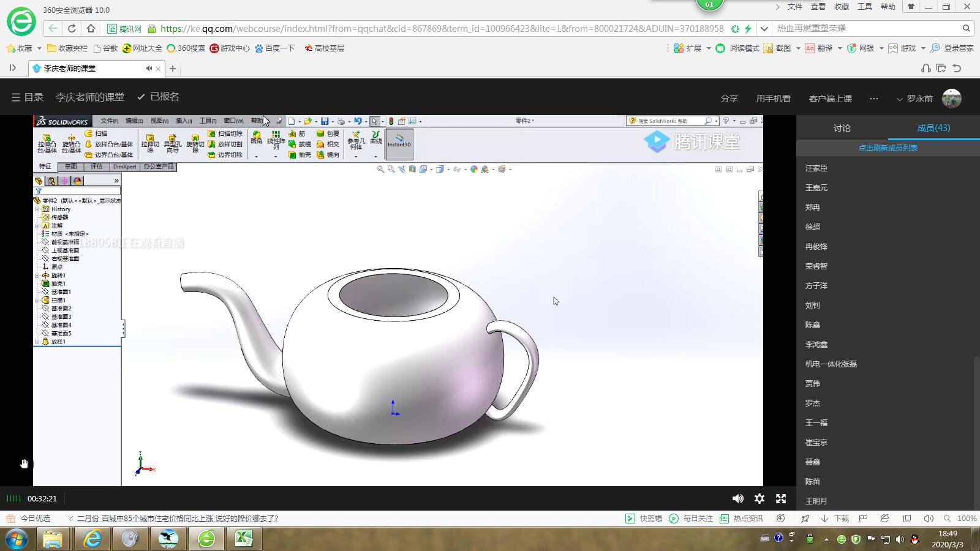Open the address bar history dropdown arrow
980x551 pixels.
tap(764, 28)
